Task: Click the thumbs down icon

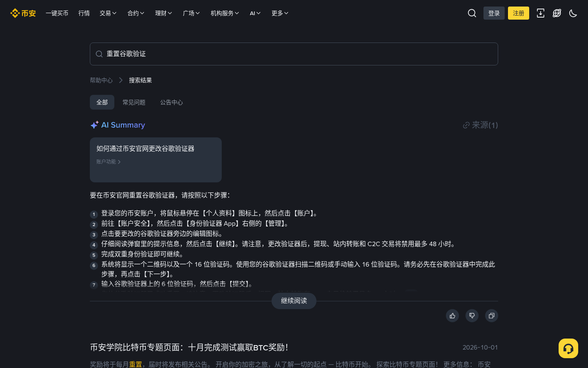Action: (472, 316)
